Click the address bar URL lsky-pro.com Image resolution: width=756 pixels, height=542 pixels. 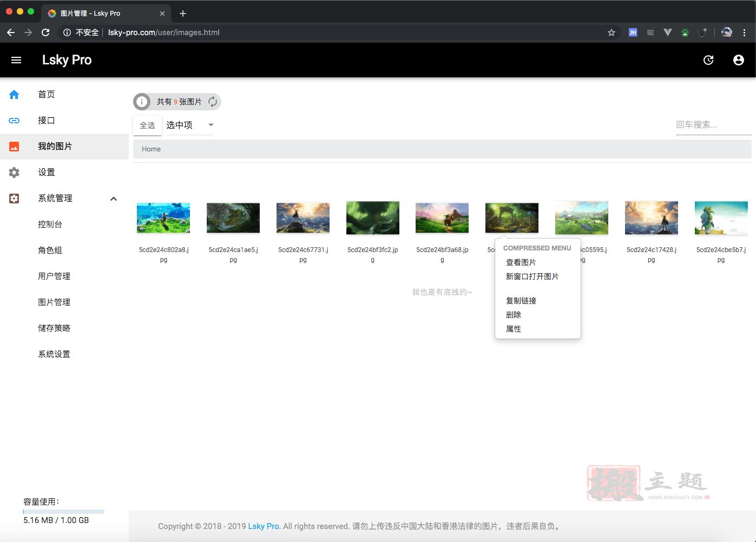pyautogui.click(x=163, y=32)
